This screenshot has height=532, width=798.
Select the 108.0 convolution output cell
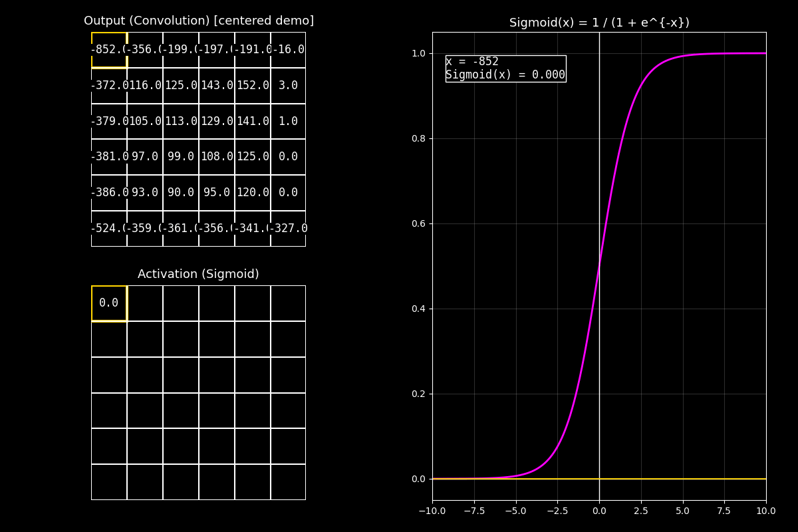pyautogui.click(x=217, y=157)
